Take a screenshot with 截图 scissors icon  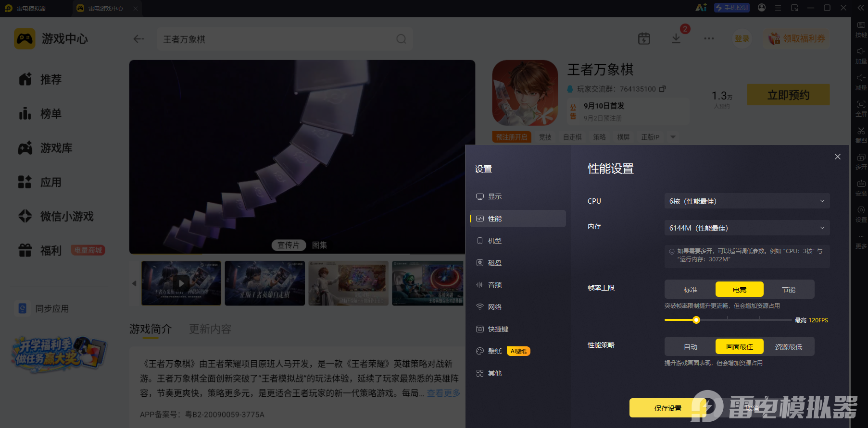tap(861, 135)
